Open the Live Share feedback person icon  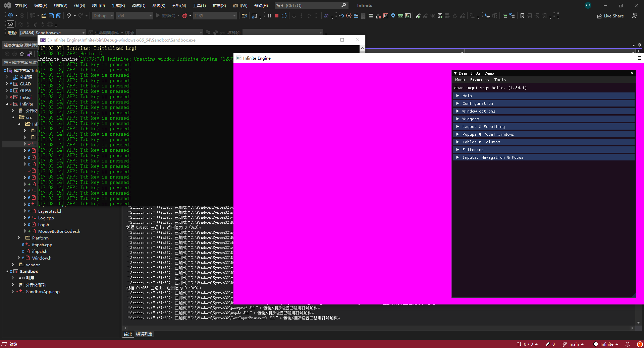[635, 16]
